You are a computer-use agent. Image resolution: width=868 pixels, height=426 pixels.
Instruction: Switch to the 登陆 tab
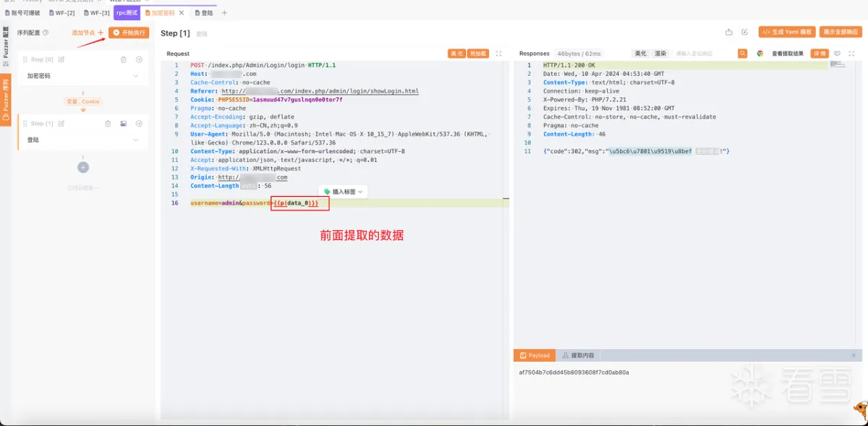coord(203,13)
